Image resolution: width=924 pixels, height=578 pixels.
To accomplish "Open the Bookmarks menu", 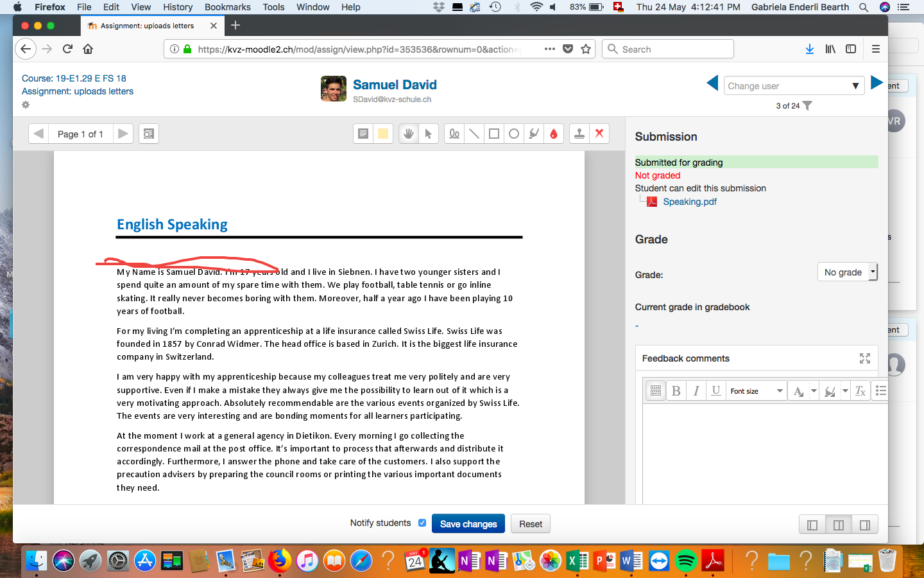I will (x=227, y=7).
